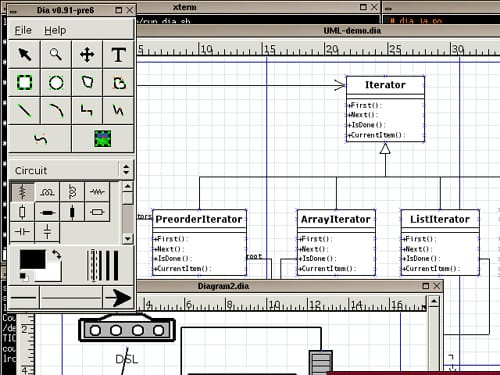Select the PreorderIterator class box

pos(199,242)
